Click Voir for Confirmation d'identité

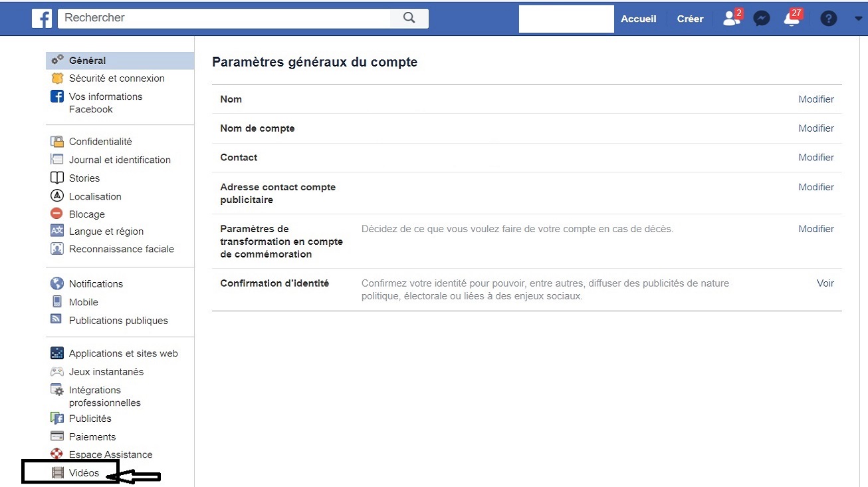[825, 283]
